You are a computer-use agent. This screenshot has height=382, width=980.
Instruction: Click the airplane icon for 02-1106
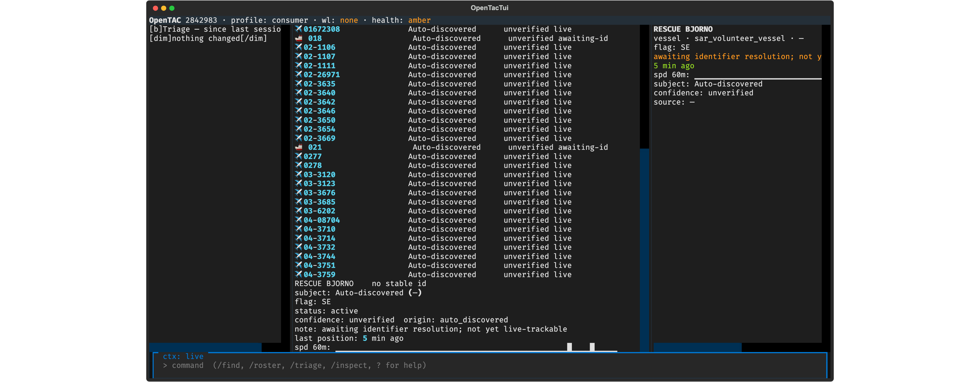coord(299,48)
